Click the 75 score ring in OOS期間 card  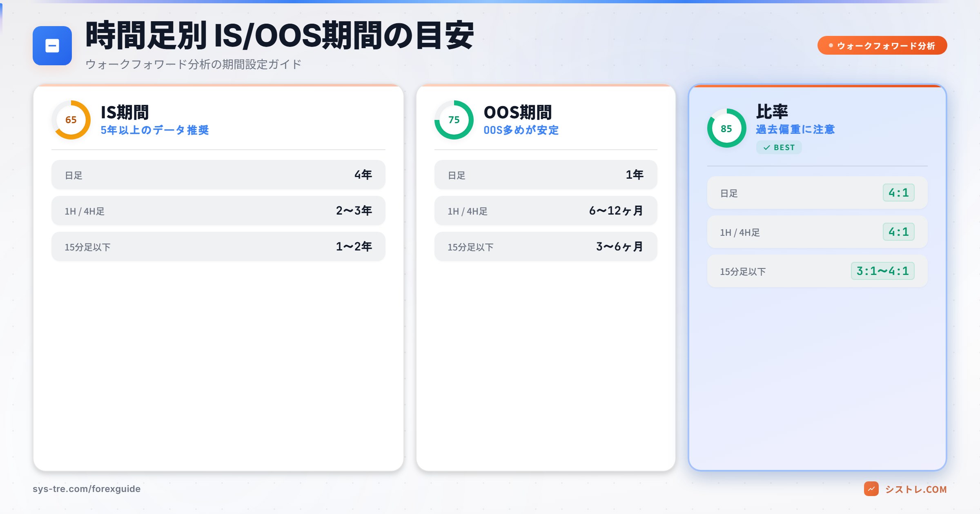pos(454,120)
